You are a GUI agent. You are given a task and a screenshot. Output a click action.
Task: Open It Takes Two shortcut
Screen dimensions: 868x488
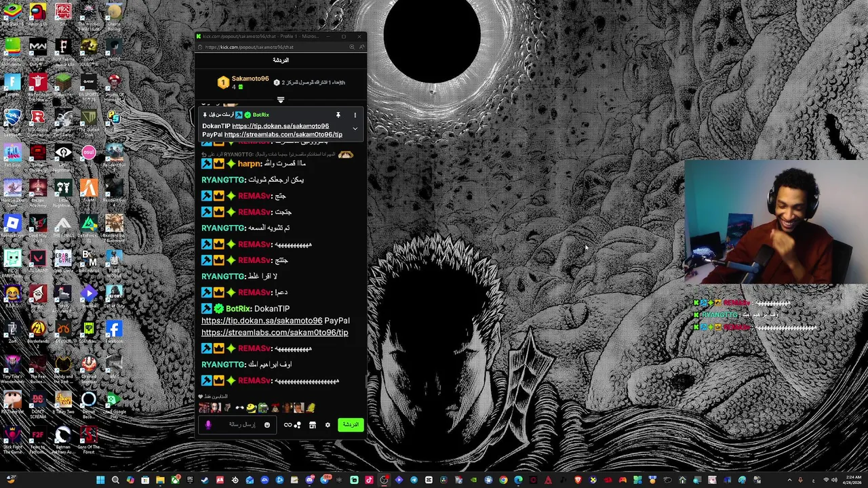(63, 403)
